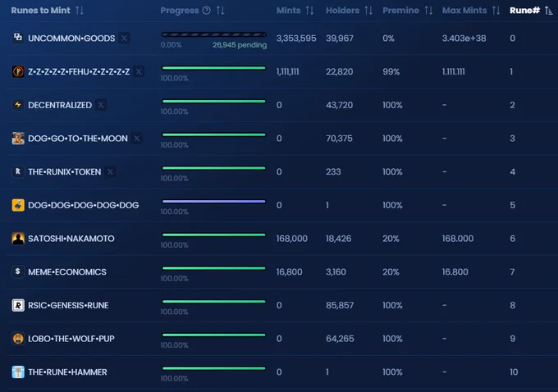The height and width of the screenshot is (392, 558).
Task: Click the Holders value '64,265'
Action: 340,339
